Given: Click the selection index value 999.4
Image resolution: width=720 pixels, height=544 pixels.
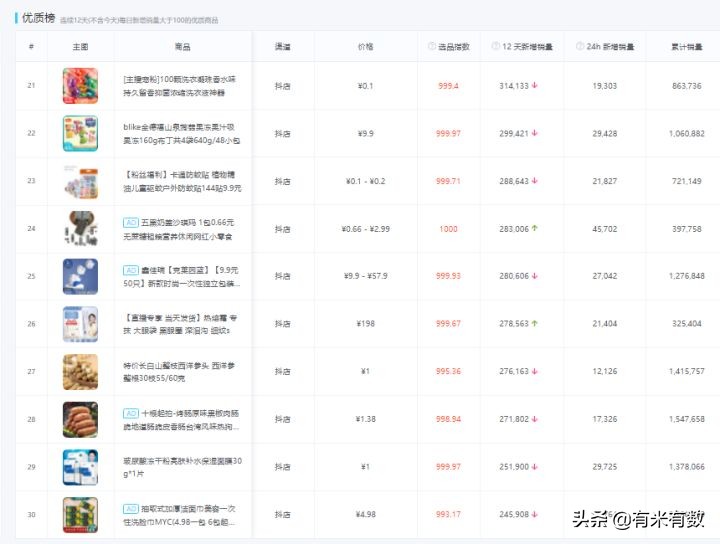Looking at the screenshot, I should [x=448, y=86].
